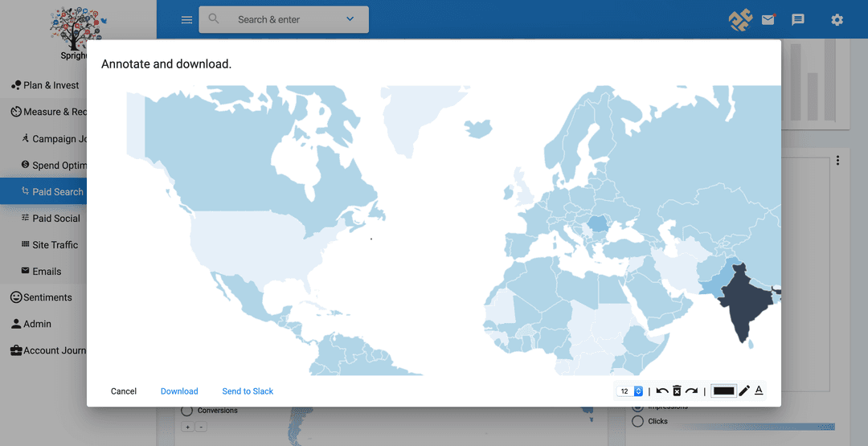The height and width of the screenshot is (446, 868).
Task: Click the Account Journey briefcase icon
Action: click(16, 350)
